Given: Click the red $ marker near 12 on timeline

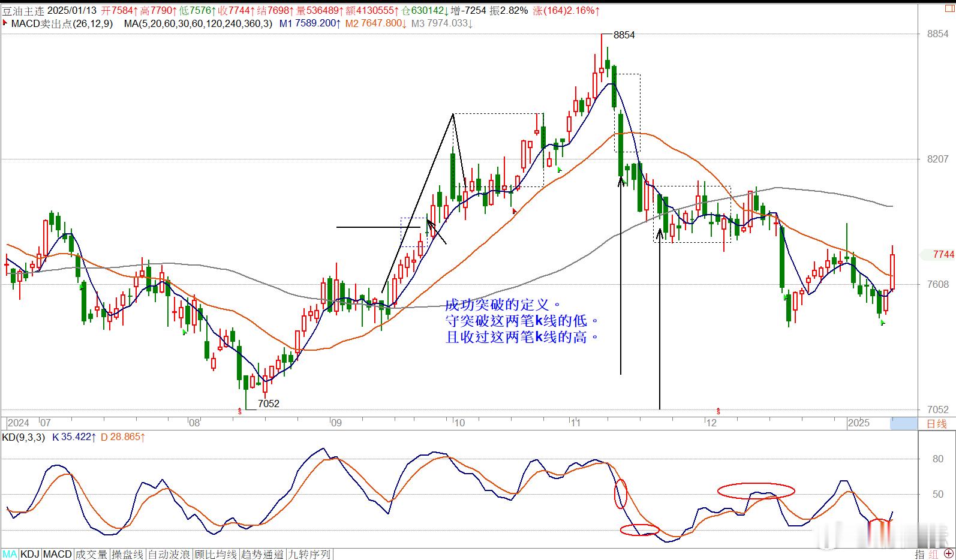Looking at the screenshot, I should coord(718,411).
